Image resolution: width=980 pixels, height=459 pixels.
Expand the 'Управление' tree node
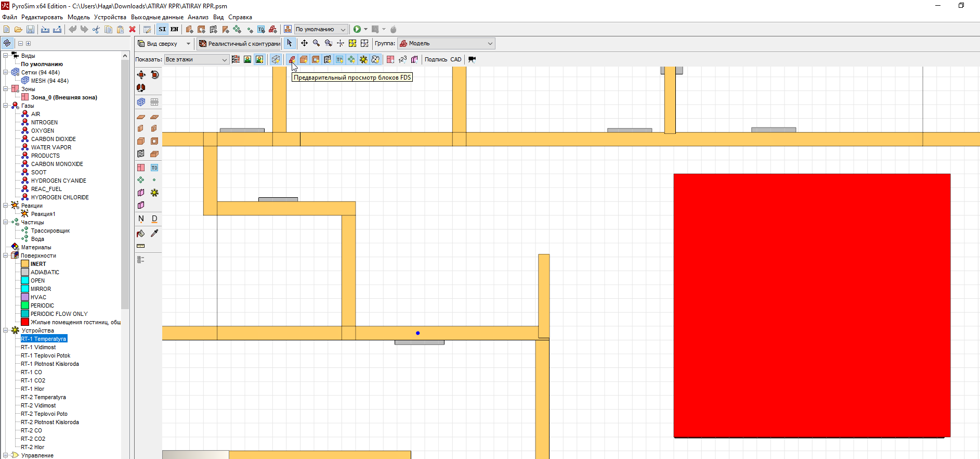point(6,455)
